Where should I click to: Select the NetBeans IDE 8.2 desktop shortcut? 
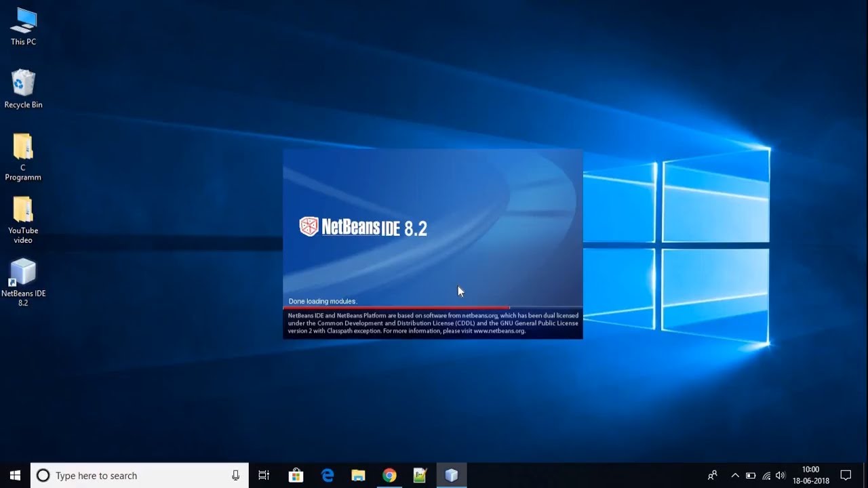point(23,283)
